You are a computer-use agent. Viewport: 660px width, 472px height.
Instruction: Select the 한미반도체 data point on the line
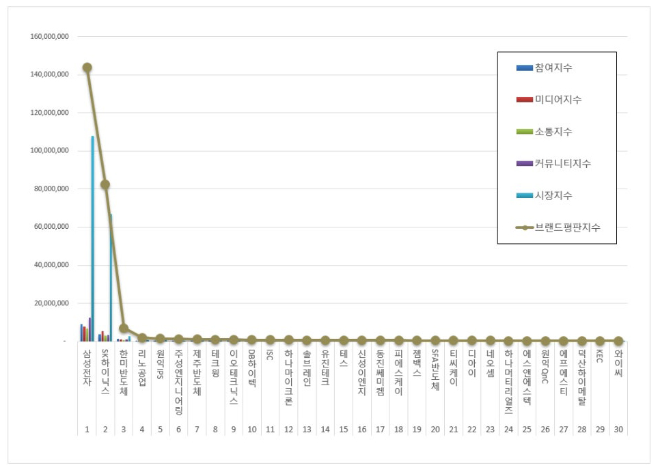[123, 328]
